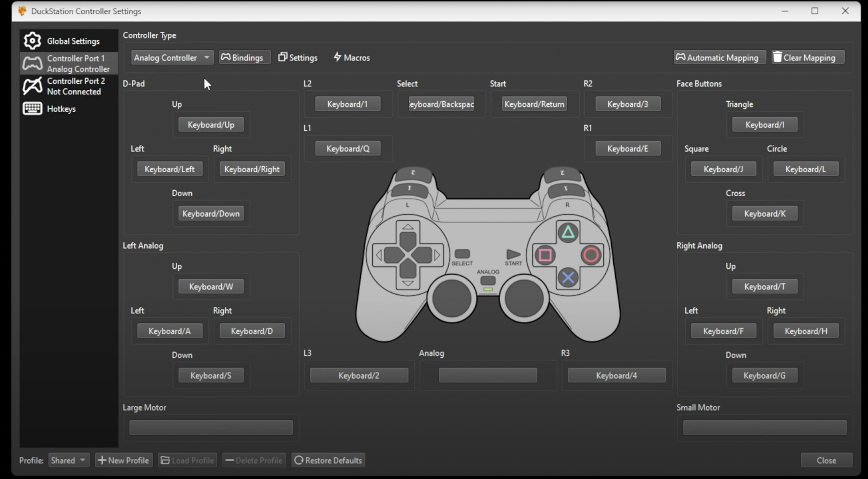Image resolution: width=868 pixels, height=479 pixels.
Task: Rebind L1 binding Keyboard/Q
Action: click(348, 148)
